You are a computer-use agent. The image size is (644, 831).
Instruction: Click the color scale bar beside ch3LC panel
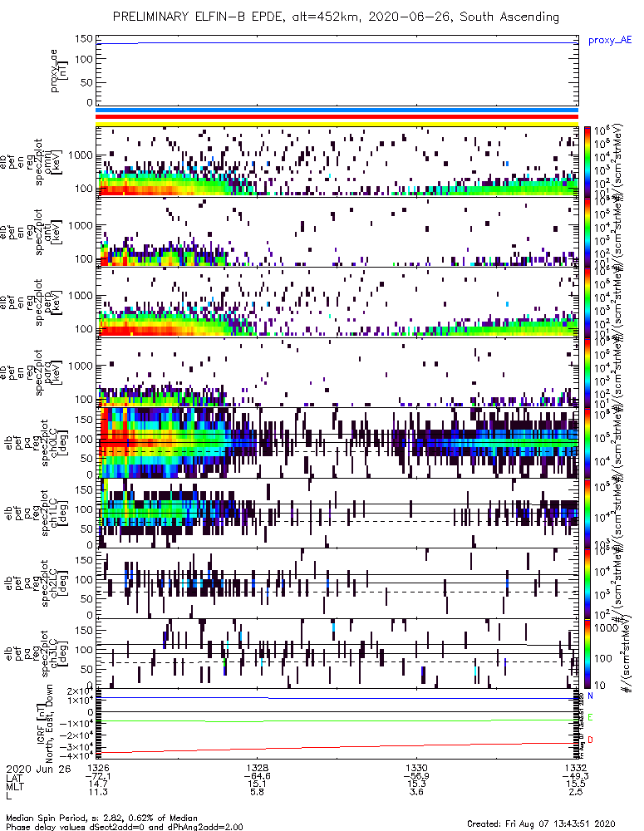(587, 653)
